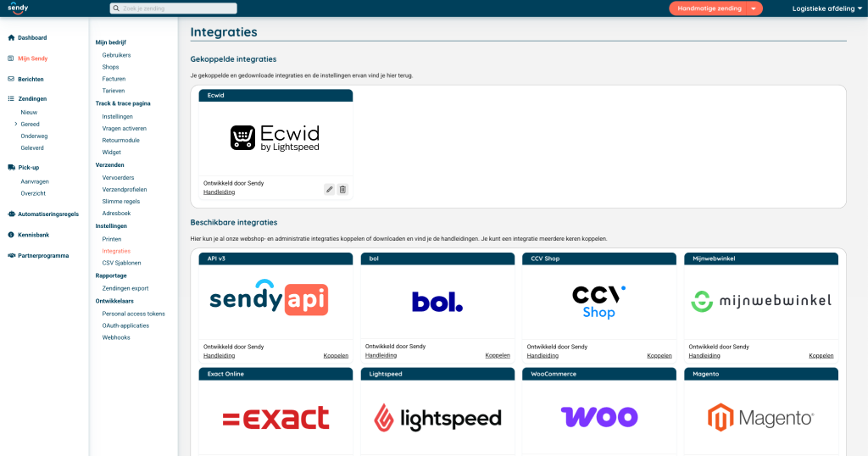Click the Berichten envelope icon
Screen dimensions: 868x456
[x=11, y=79]
